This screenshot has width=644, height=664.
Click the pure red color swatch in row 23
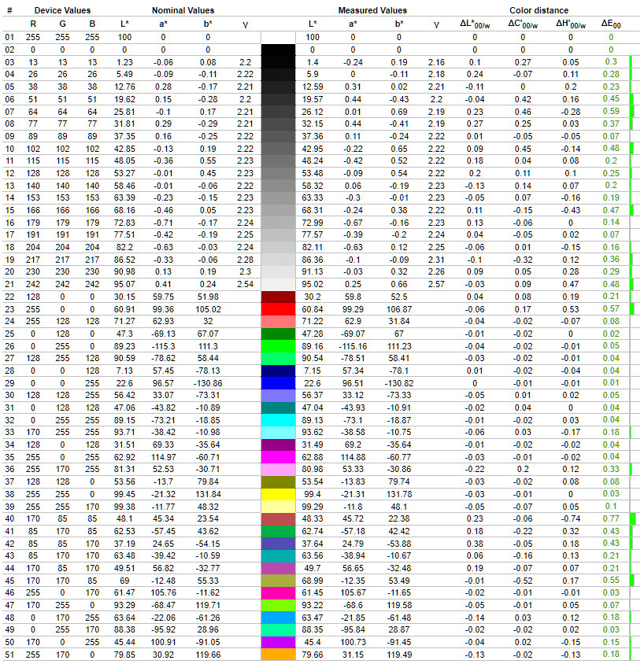tap(278, 309)
